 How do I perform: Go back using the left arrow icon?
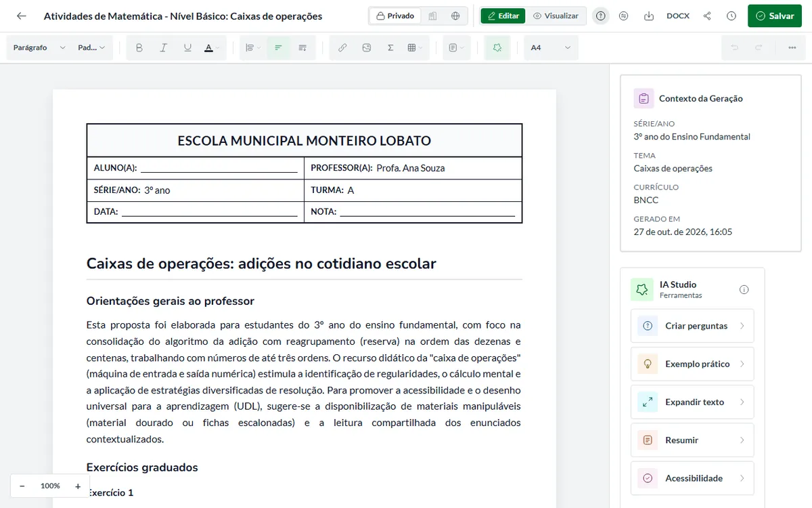coord(22,16)
